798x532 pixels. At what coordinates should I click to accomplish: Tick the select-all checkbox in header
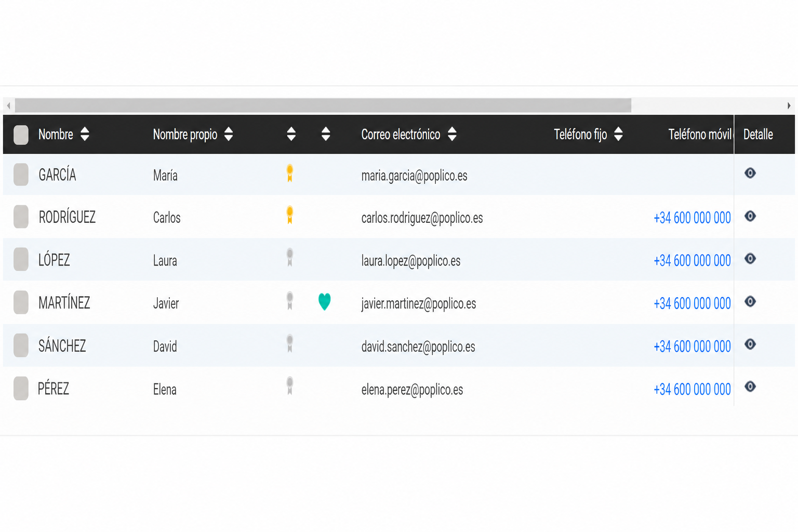point(21,135)
